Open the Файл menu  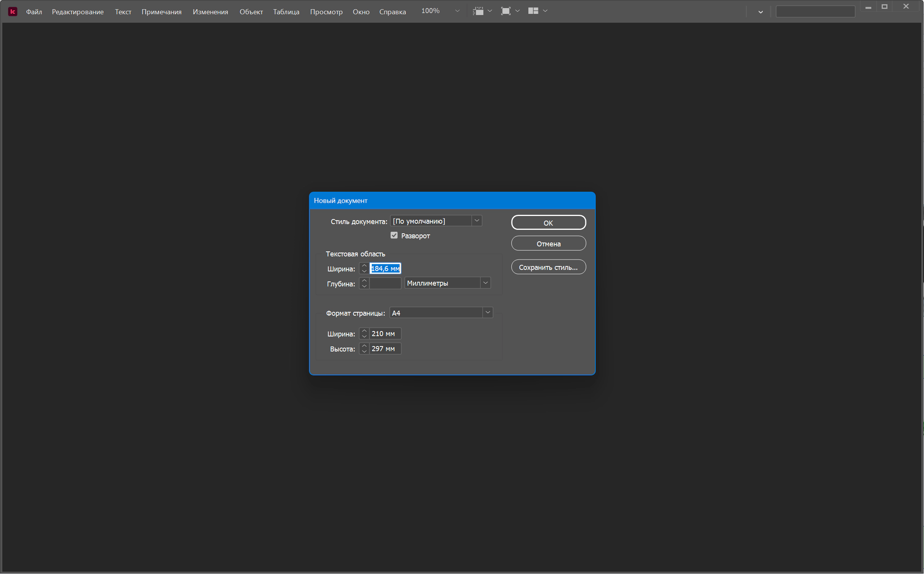(34, 12)
